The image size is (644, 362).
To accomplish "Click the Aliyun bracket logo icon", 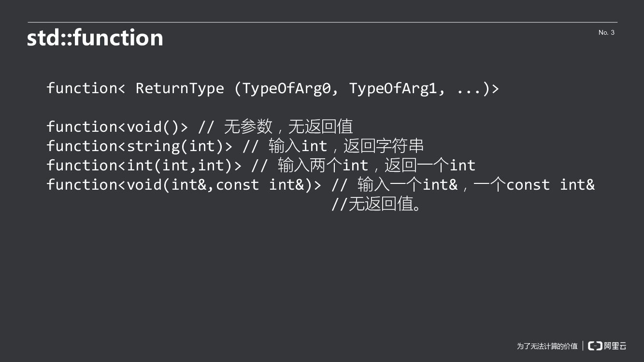I will (595, 346).
